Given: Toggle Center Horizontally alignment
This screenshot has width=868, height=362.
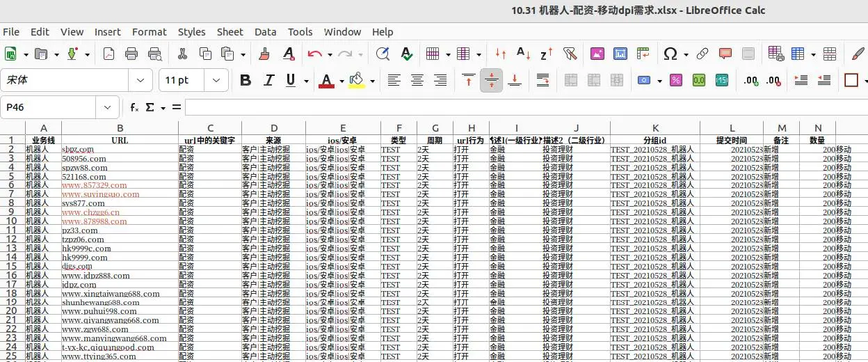Looking at the screenshot, I should coord(417,81).
